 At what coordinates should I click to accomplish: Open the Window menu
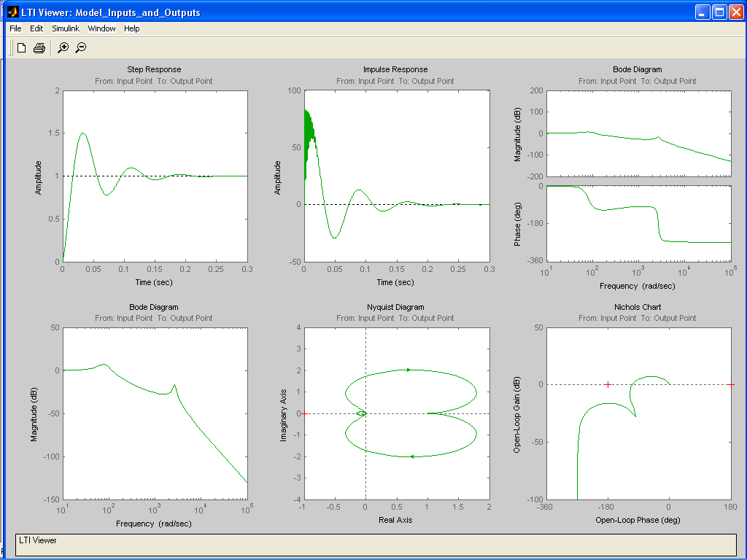pyautogui.click(x=102, y=28)
